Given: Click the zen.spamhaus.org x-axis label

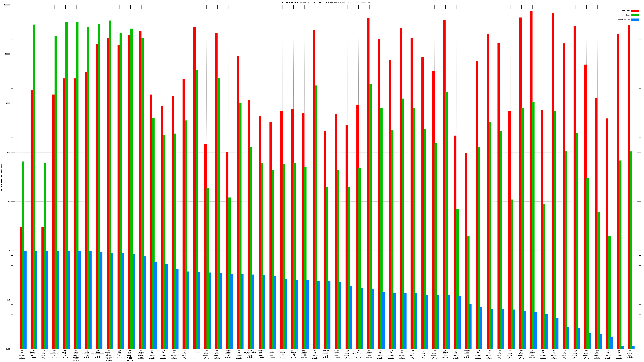Looking at the screenshot, I should coord(54,354).
